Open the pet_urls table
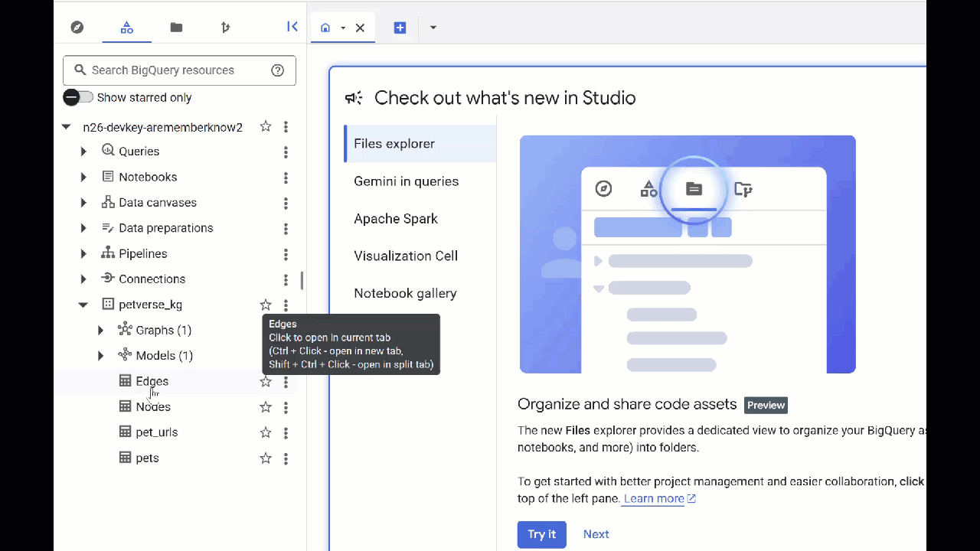Viewport: 980px width, 551px height. tap(157, 432)
